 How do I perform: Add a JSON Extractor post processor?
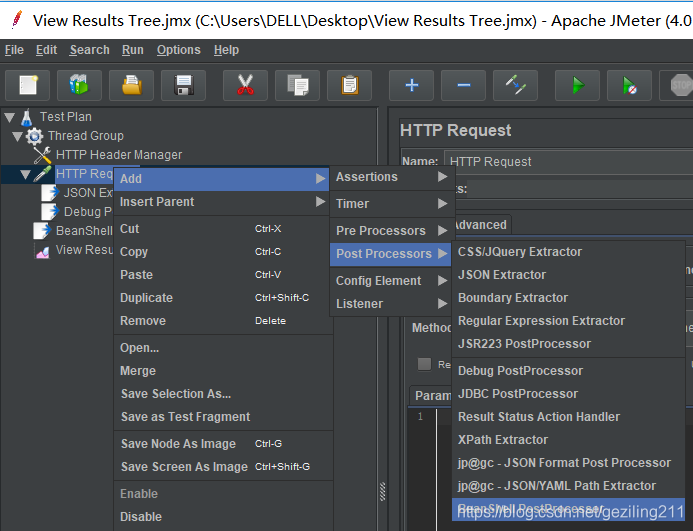568,275
